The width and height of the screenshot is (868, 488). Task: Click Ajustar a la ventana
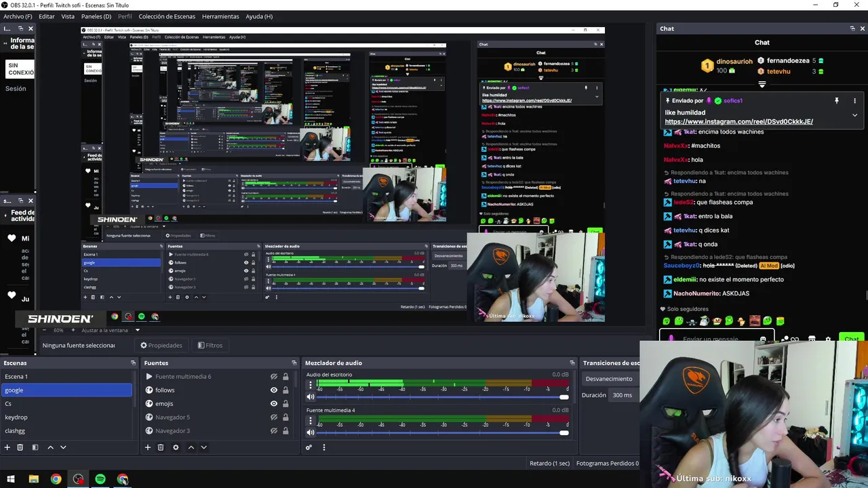point(104,330)
